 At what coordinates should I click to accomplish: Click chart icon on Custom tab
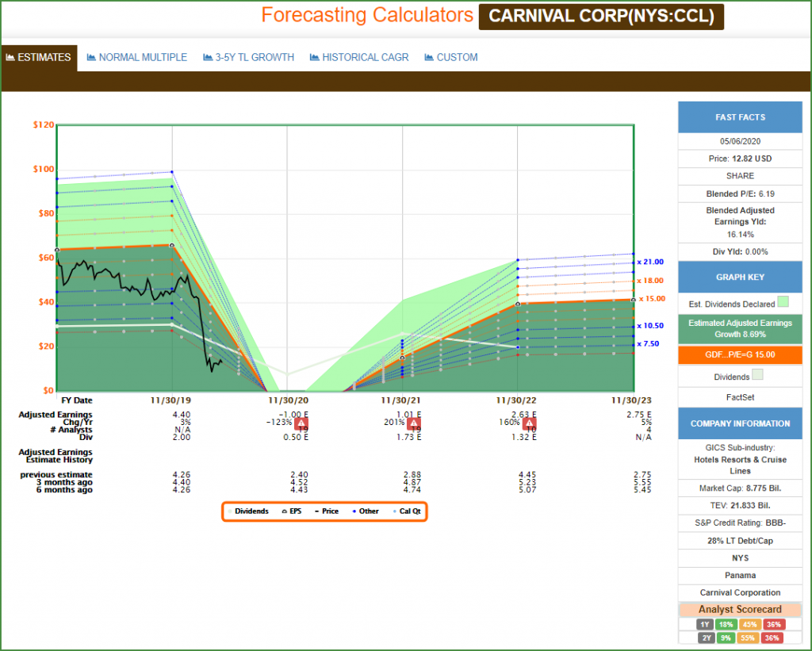coord(429,58)
